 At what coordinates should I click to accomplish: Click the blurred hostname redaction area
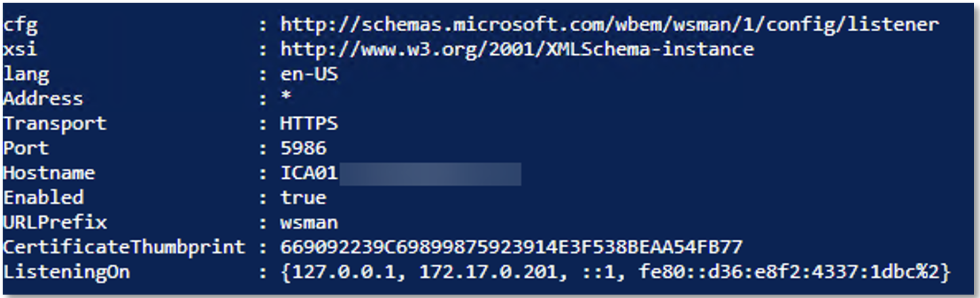point(430,173)
